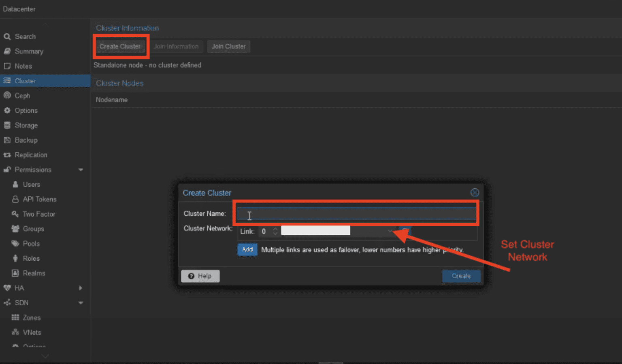Select the Cluster sidebar entry

[25, 81]
